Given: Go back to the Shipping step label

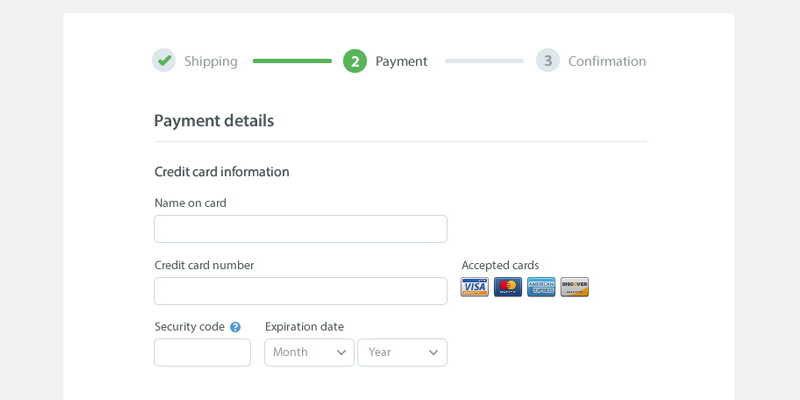Looking at the screenshot, I should (x=211, y=61).
